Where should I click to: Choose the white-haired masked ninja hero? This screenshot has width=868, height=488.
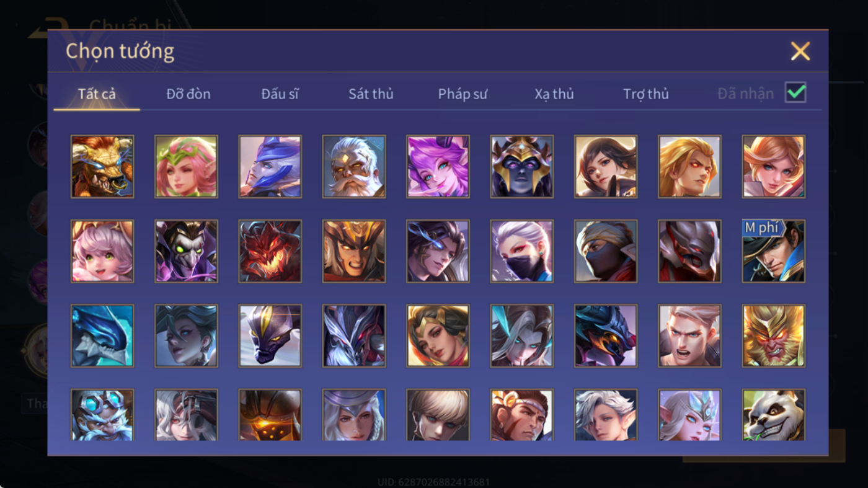point(522,251)
